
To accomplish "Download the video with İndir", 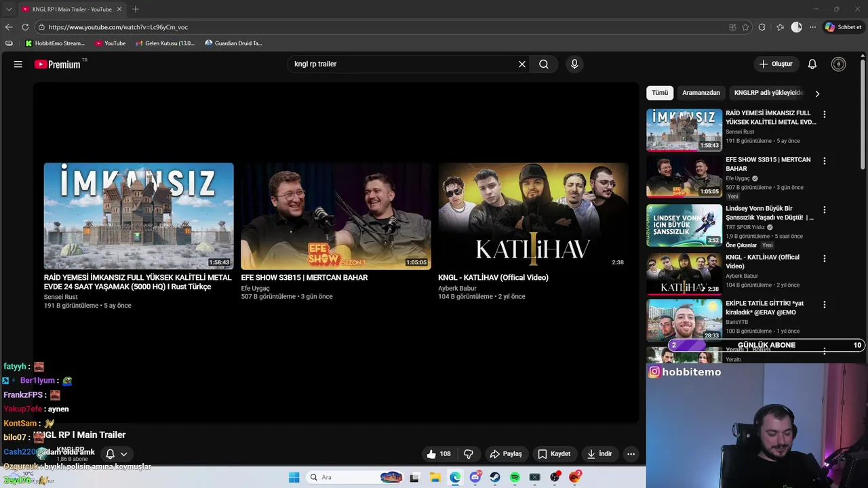I will click(599, 454).
